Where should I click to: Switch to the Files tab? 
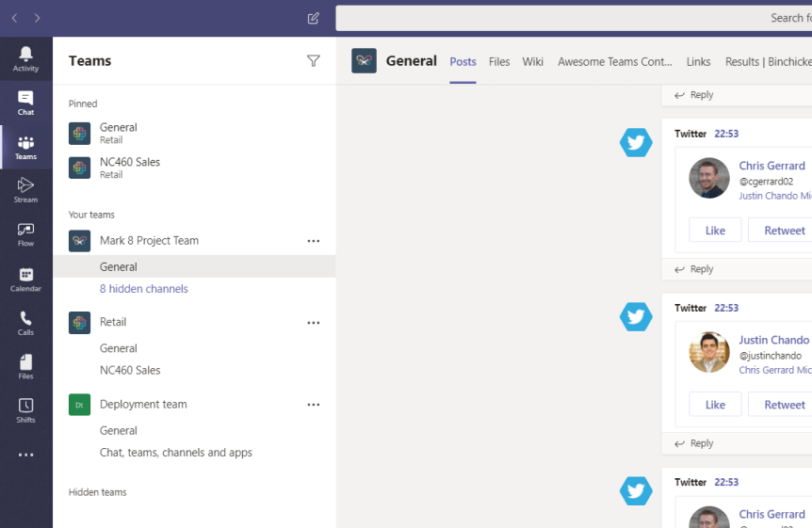tap(499, 62)
